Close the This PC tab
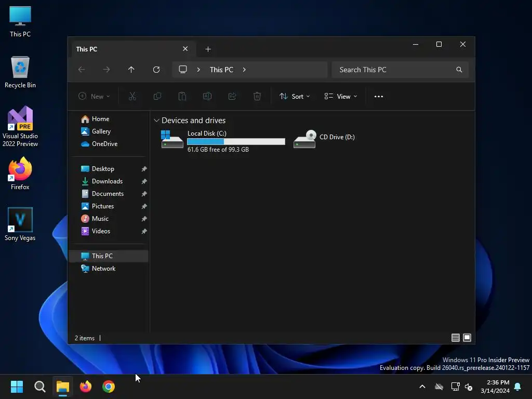Screen dimensions: 532x399 tap(185, 49)
